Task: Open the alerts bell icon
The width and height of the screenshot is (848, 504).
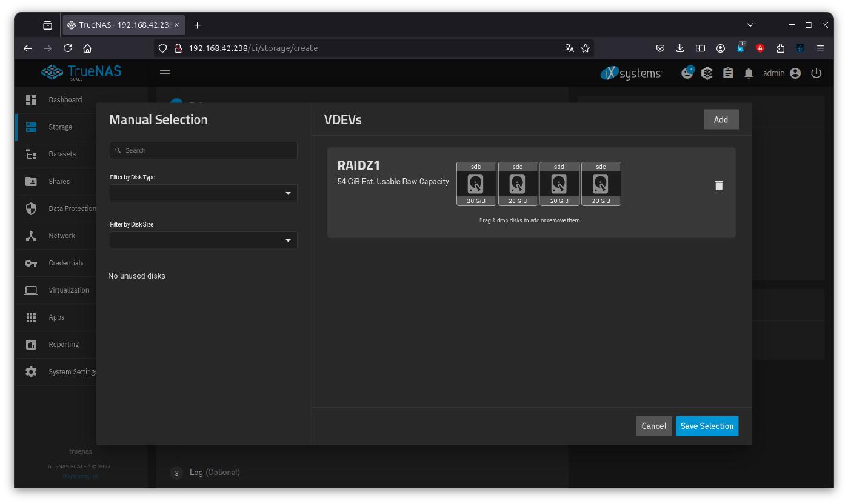Action: tap(749, 73)
